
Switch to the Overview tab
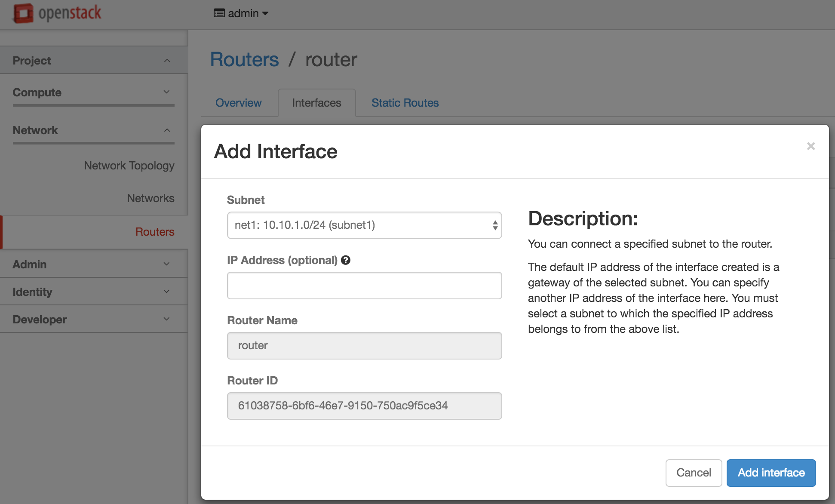[x=238, y=103]
